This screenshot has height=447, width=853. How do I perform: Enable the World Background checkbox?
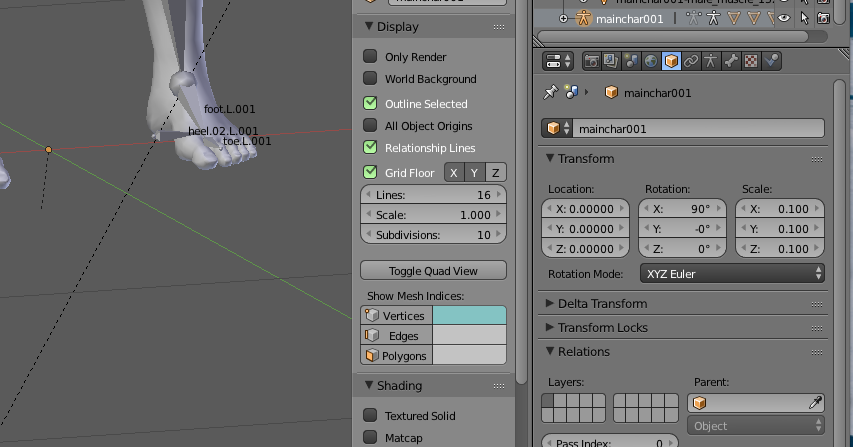click(370, 78)
